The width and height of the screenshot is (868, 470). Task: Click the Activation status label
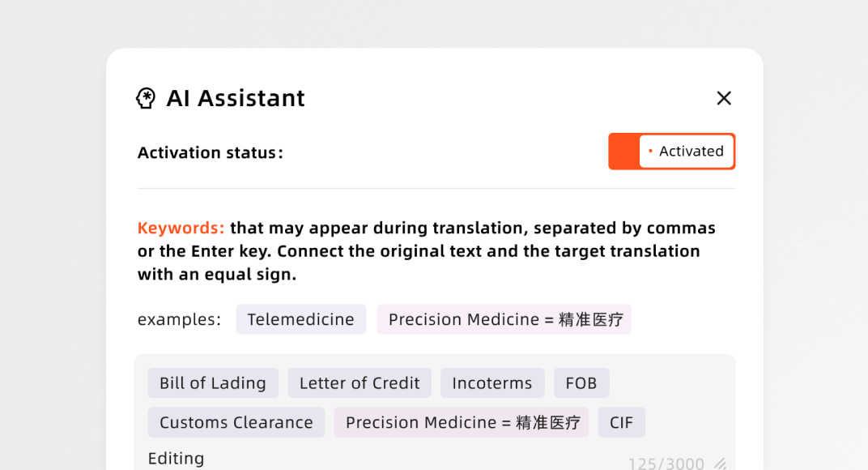click(x=211, y=152)
